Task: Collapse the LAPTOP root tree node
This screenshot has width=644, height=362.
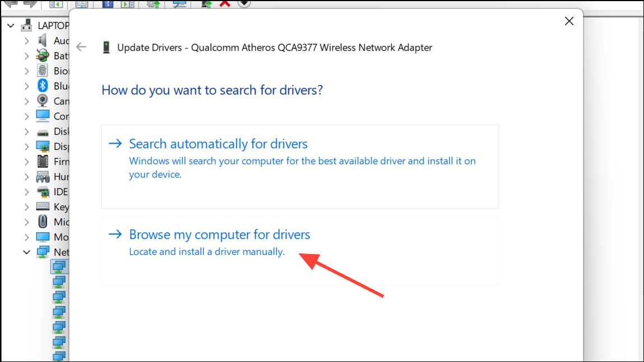Action: (x=11, y=26)
